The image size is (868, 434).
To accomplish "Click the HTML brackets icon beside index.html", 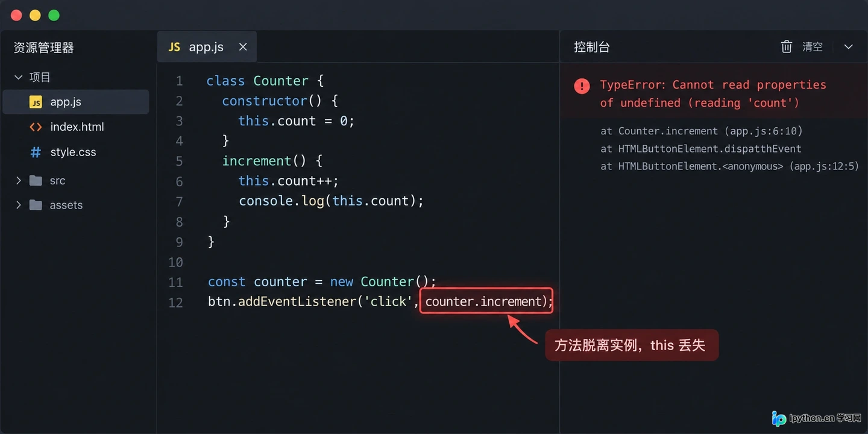I will coord(36,127).
